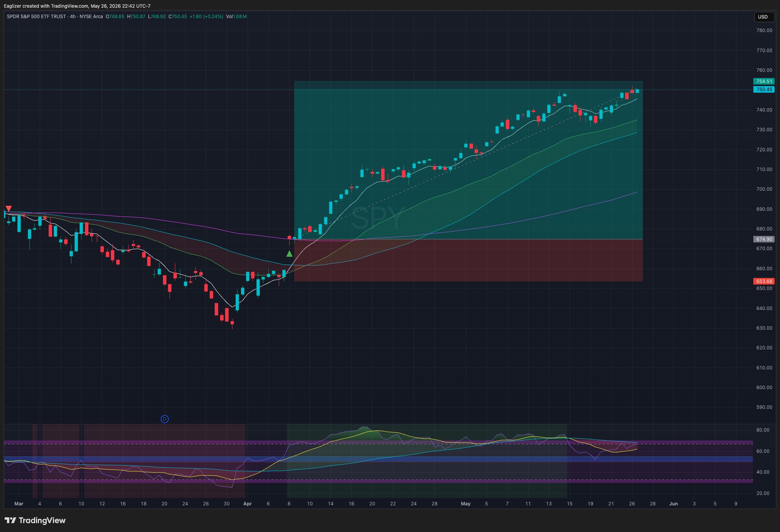Click the red down-triangle sell marker

[8, 208]
